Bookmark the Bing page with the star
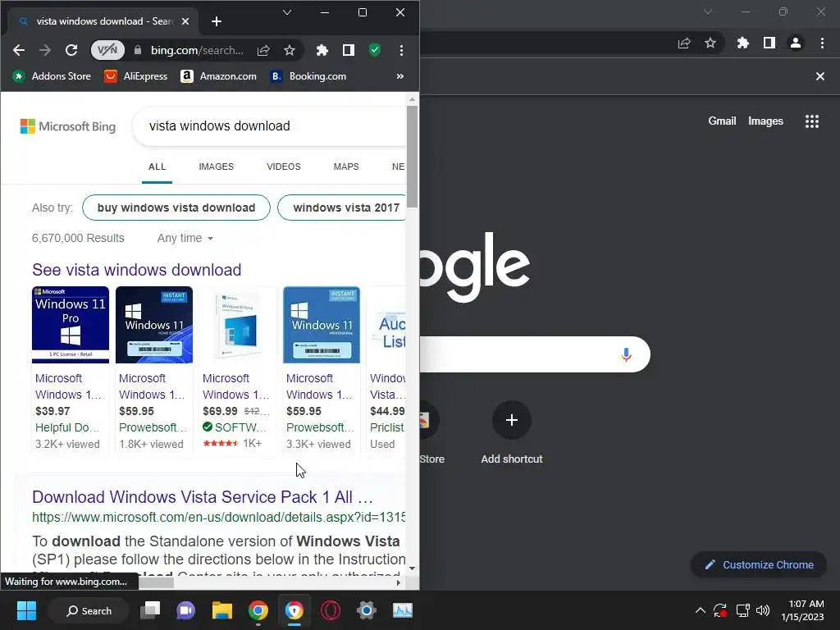Screen dimensions: 840x630 (x=290, y=50)
